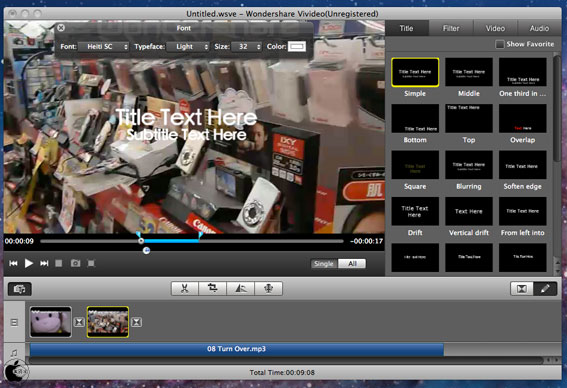Click the elapsed time 00:00:09
This screenshot has height=388, width=567.
[19, 241]
